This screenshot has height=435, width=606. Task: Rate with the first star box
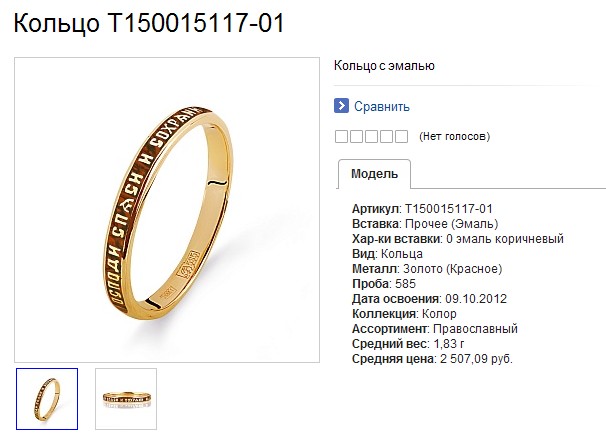[x=341, y=136]
